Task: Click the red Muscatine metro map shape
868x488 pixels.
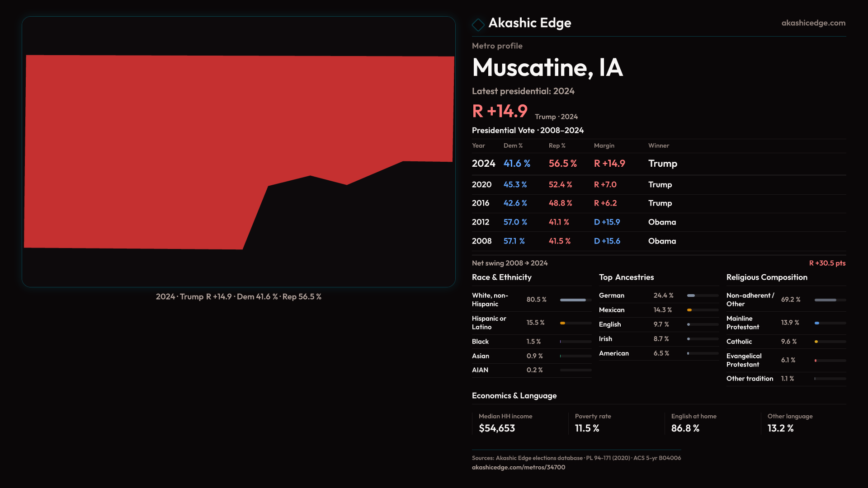Action: (181, 149)
